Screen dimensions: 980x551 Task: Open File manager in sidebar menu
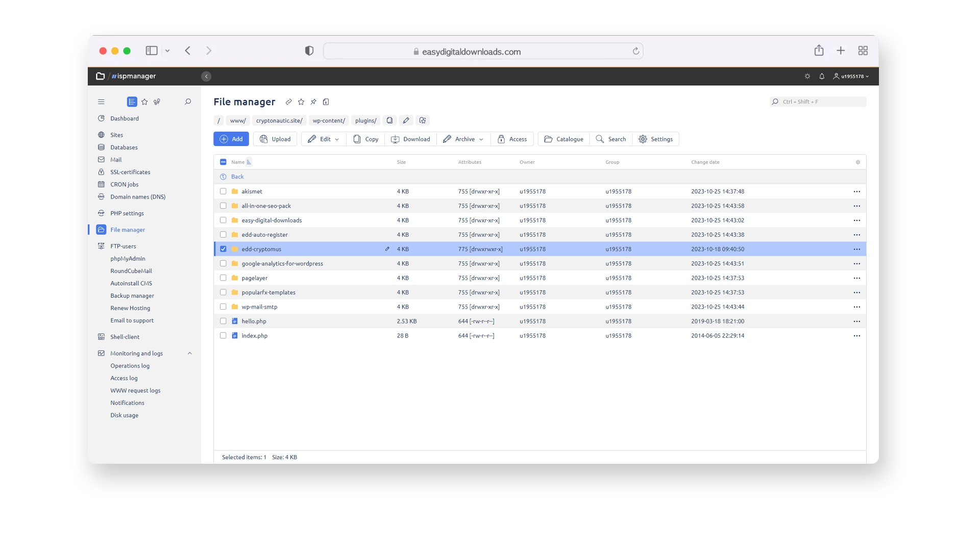pyautogui.click(x=127, y=230)
